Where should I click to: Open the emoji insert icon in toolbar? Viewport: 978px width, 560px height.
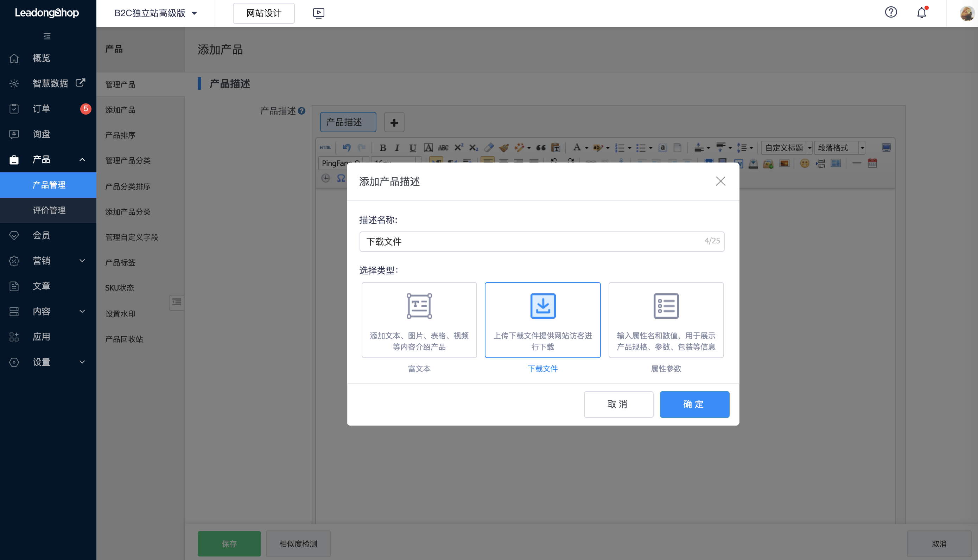click(x=804, y=163)
